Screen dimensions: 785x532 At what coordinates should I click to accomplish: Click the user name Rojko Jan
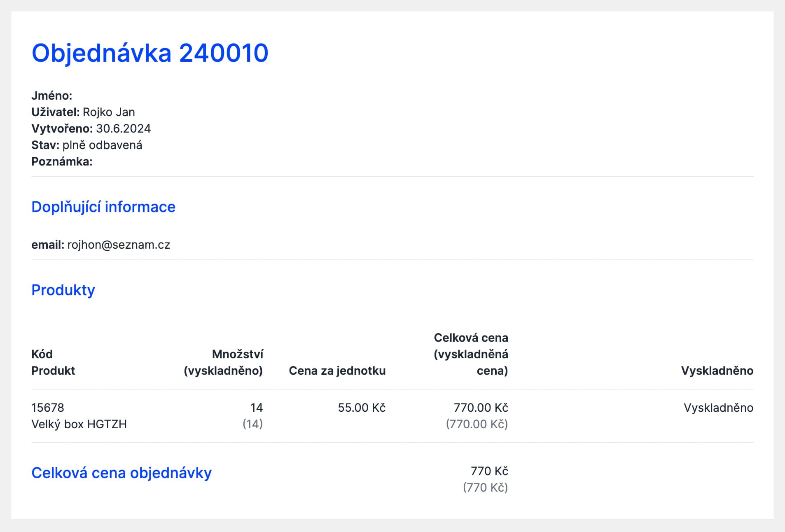109,112
